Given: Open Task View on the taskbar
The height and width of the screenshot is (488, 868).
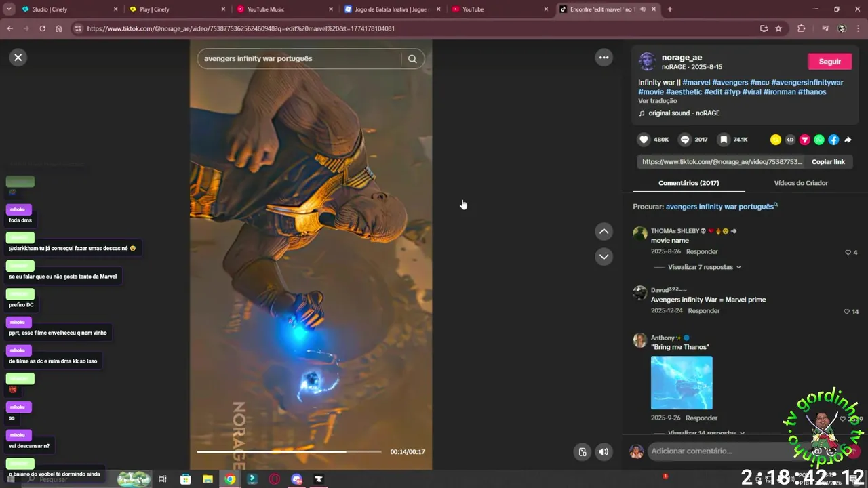Looking at the screenshot, I should coord(163,479).
